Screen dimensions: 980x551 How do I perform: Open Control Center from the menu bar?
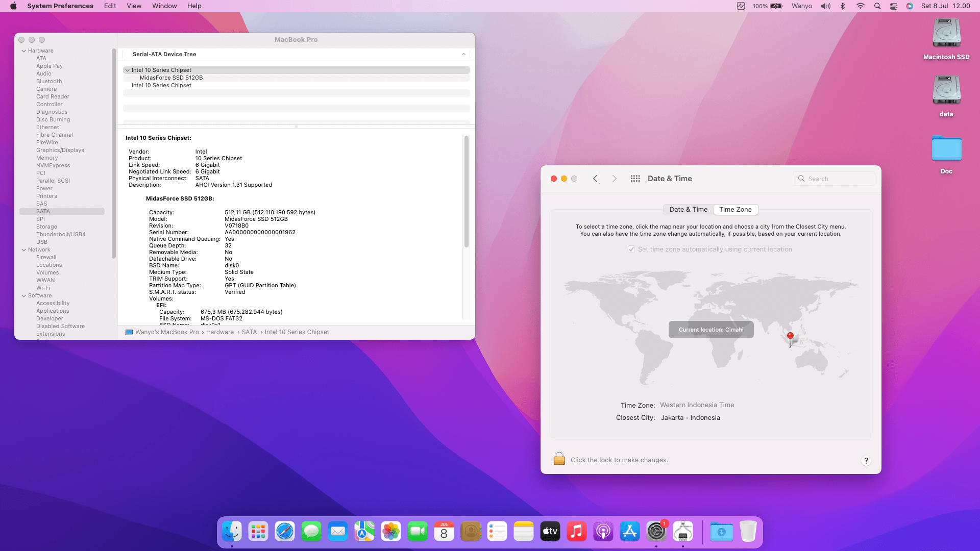893,6
